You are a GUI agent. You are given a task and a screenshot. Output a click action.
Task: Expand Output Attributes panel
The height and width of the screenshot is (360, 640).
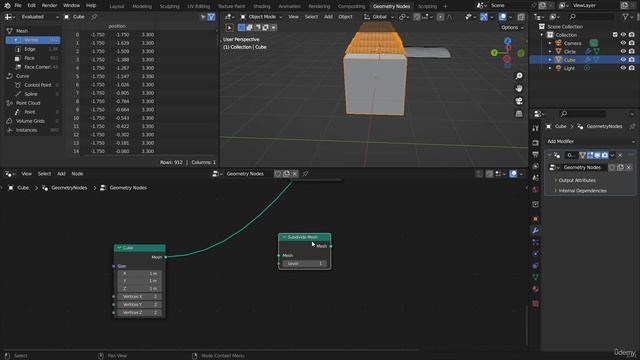point(576,180)
